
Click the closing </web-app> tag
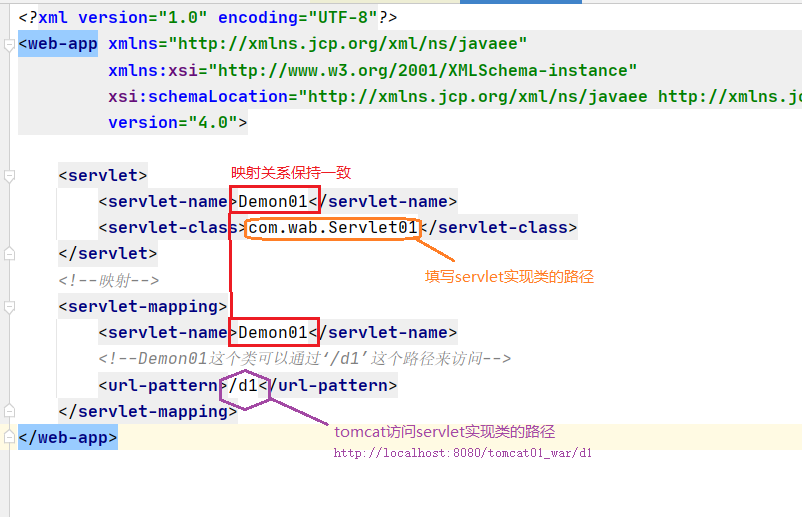click(x=68, y=437)
